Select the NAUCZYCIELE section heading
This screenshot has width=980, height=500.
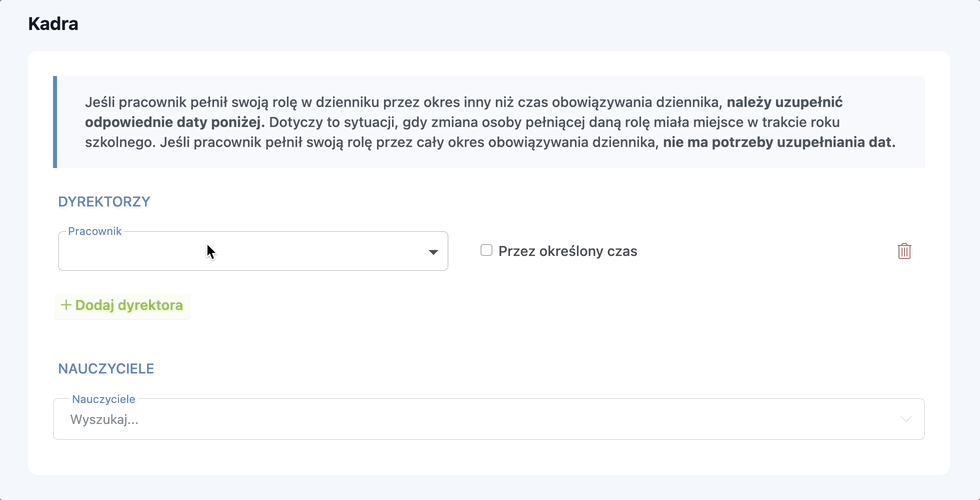106,368
